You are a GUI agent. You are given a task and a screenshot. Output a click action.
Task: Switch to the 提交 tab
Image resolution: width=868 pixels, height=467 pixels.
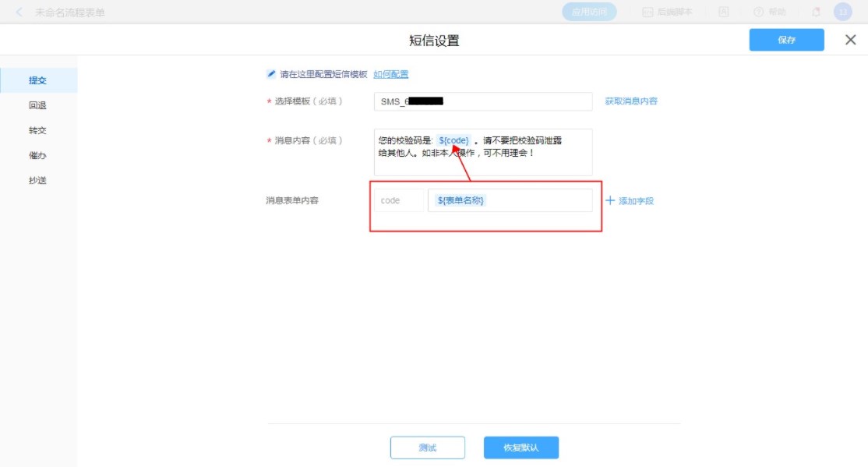click(37, 80)
